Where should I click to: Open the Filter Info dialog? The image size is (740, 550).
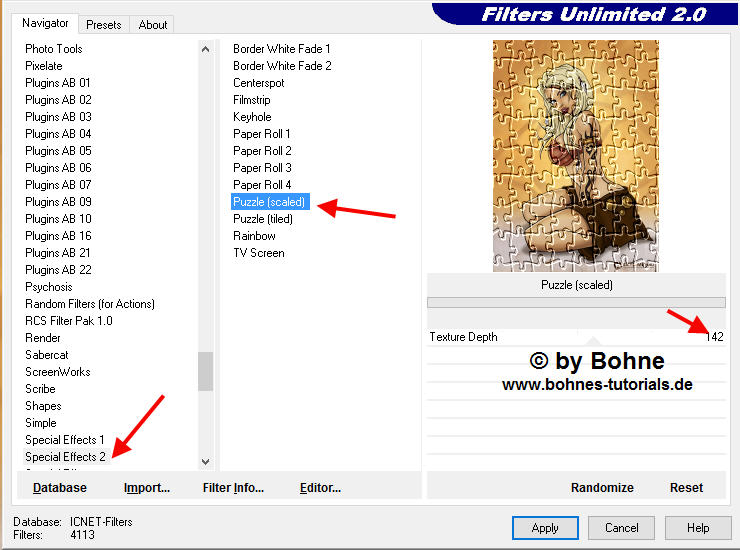coord(233,488)
